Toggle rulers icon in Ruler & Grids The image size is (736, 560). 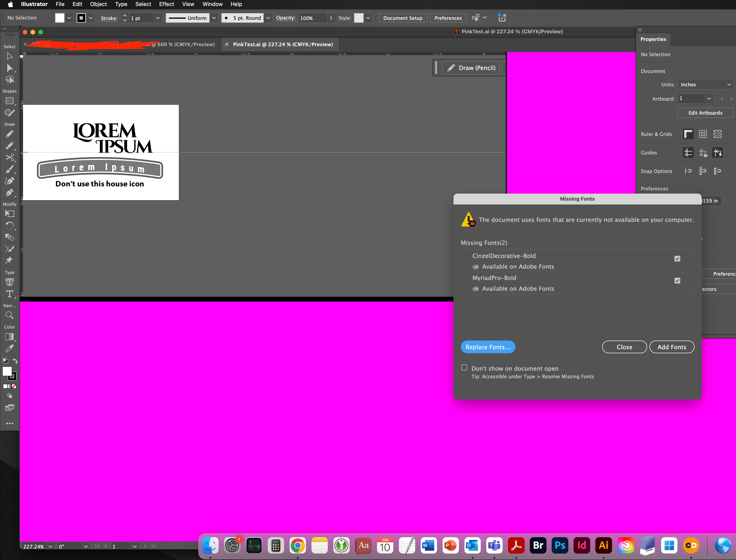[x=688, y=134]
